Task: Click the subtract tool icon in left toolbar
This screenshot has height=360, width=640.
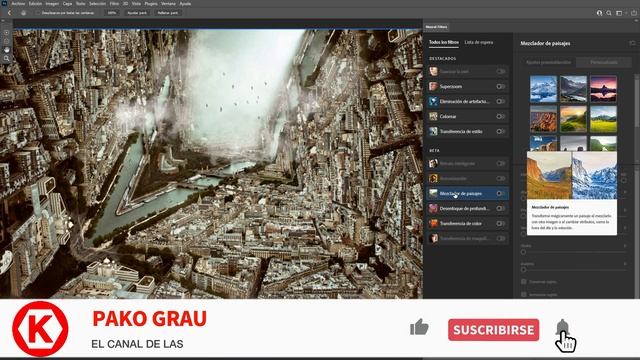Action: tap(7, 41)
